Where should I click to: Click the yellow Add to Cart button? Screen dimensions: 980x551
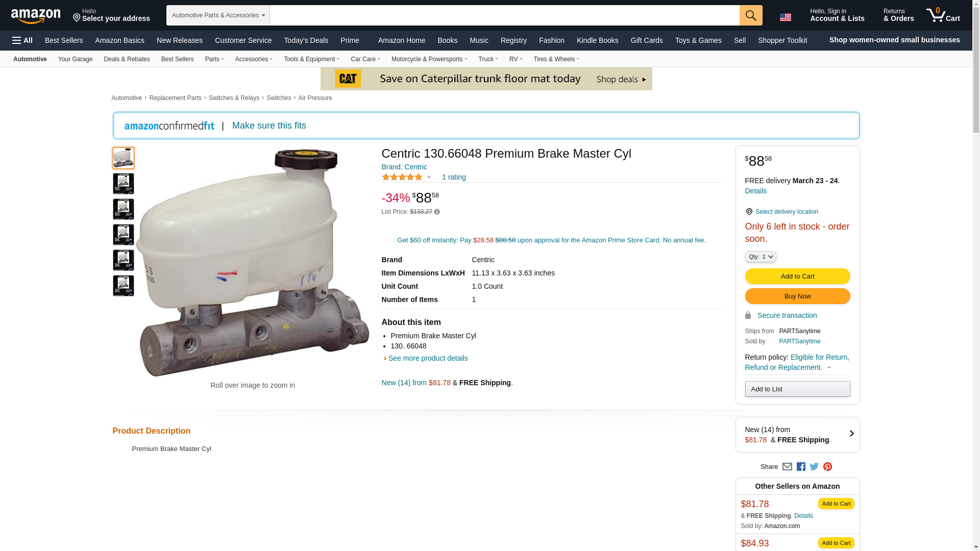[x=797, y=277]
